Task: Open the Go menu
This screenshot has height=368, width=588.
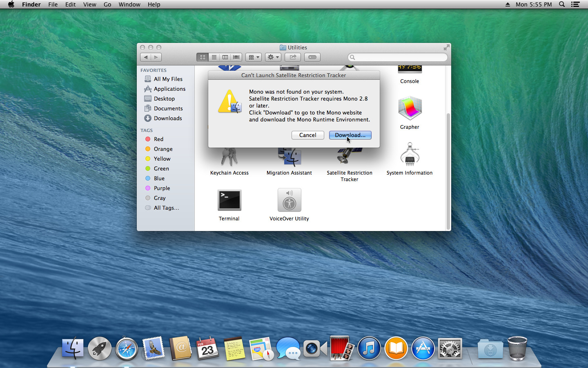Action: pos(107,4)
